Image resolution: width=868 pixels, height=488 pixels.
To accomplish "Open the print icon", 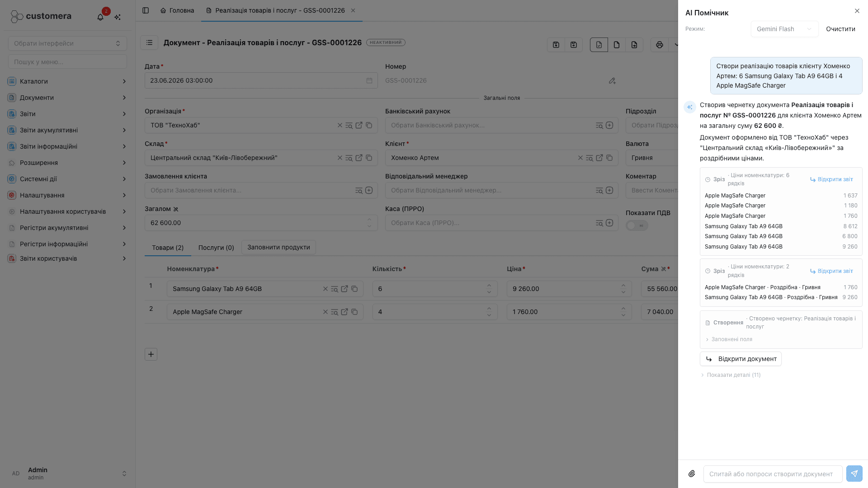I will point(660,45).
